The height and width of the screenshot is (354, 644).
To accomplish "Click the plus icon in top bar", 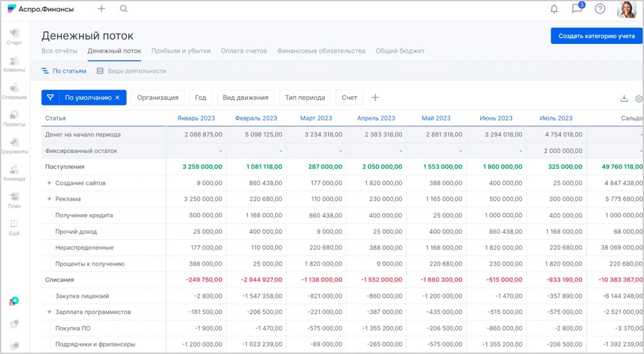I will click(101, 9).
